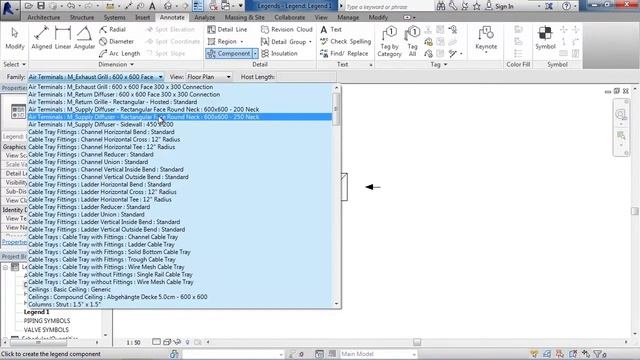Image resolution: width=640 pixels, height=360 pixels.
Task: Click the Tag All tool
Action: [x=413, y=41]
